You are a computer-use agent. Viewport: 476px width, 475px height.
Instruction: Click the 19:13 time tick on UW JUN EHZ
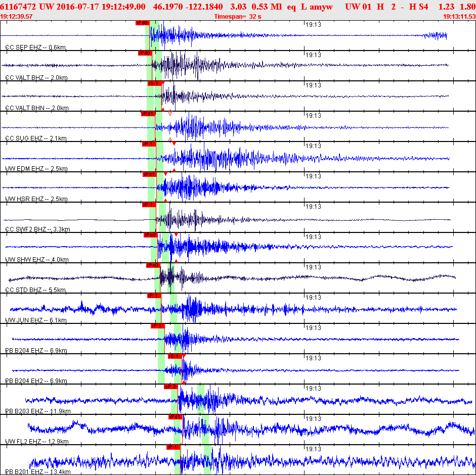(x=313, y=298)
